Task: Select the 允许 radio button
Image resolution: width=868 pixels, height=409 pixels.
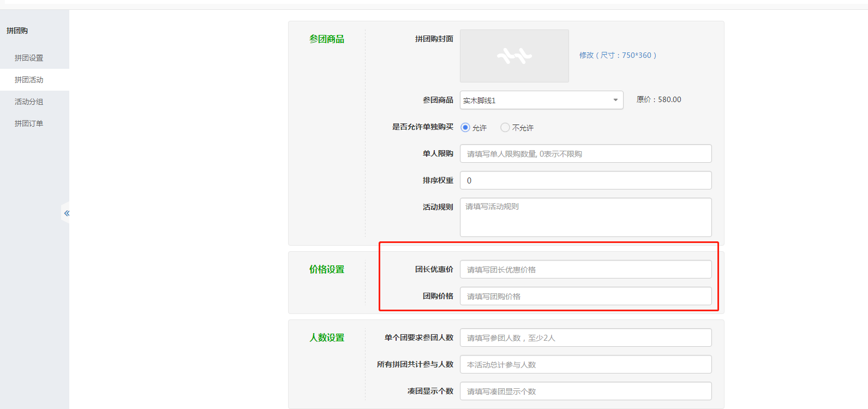Action: 465,127
